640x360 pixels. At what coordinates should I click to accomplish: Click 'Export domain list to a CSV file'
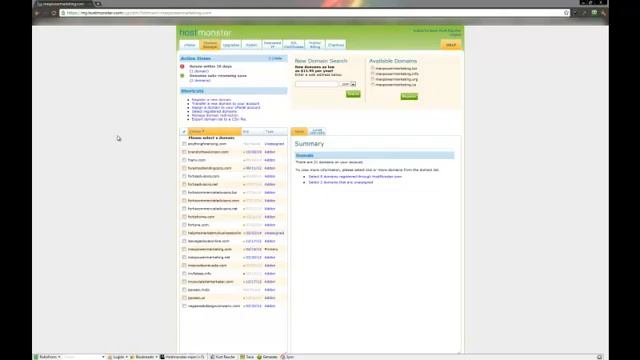coord(219,119)
